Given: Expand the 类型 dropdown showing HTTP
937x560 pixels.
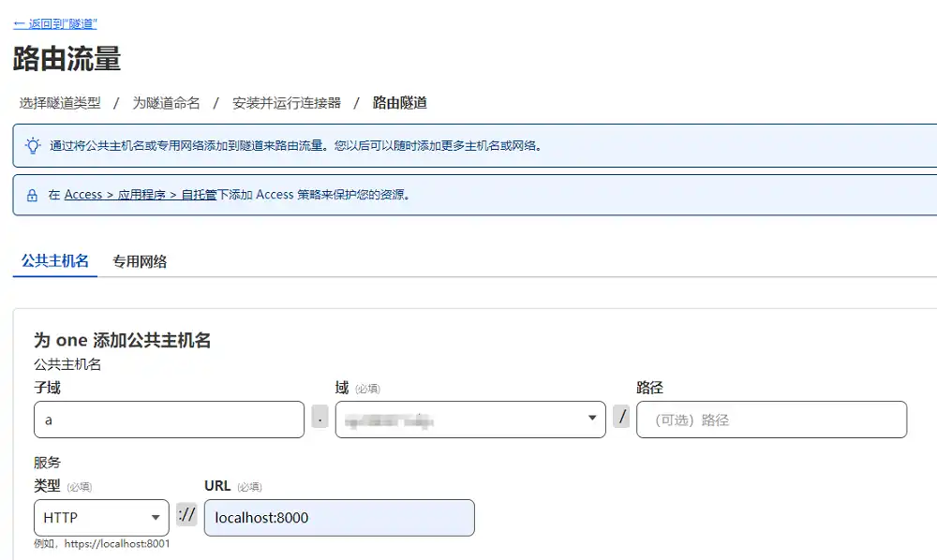Looking at the screenshot, I should [101, 518].
